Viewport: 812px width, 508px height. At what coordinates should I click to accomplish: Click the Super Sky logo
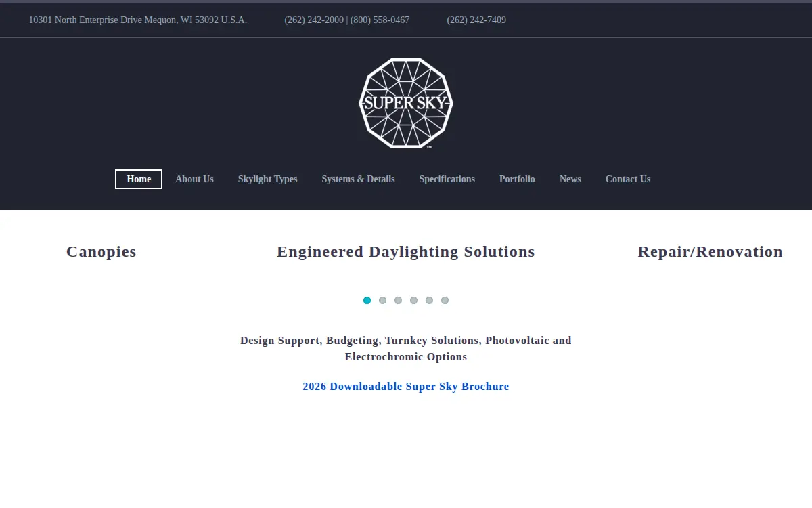pyautogui.click(x=406, y=103)
